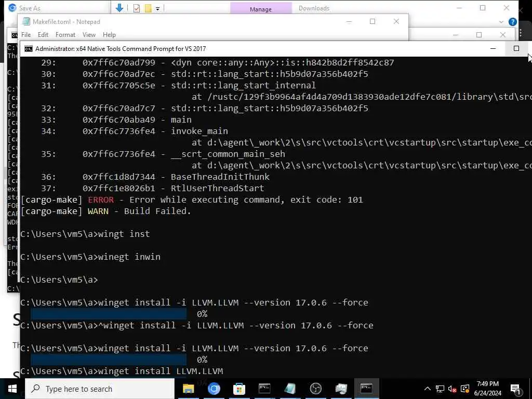Click the ERROR text in cargo-make output

[101, 199]
